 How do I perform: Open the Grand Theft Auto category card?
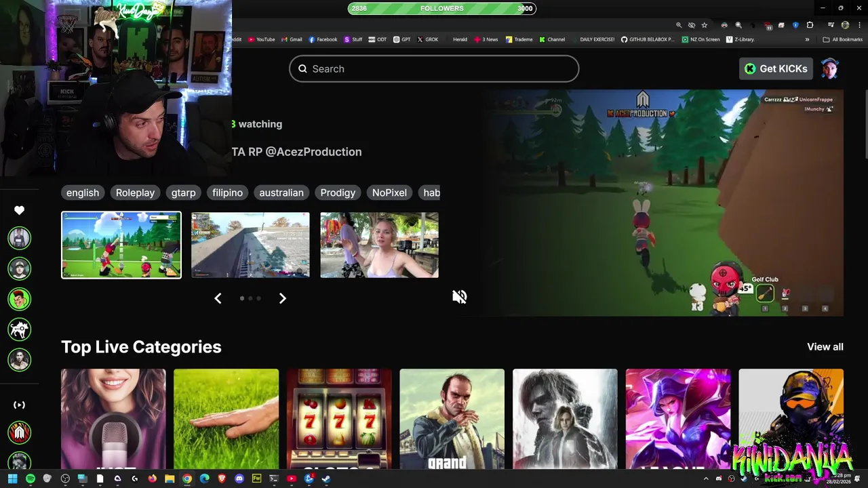pos(452,419)
